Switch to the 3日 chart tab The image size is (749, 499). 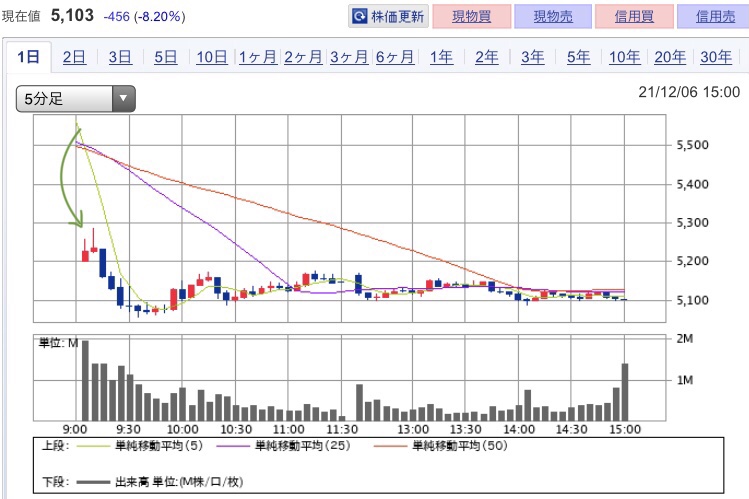[120, 57]
